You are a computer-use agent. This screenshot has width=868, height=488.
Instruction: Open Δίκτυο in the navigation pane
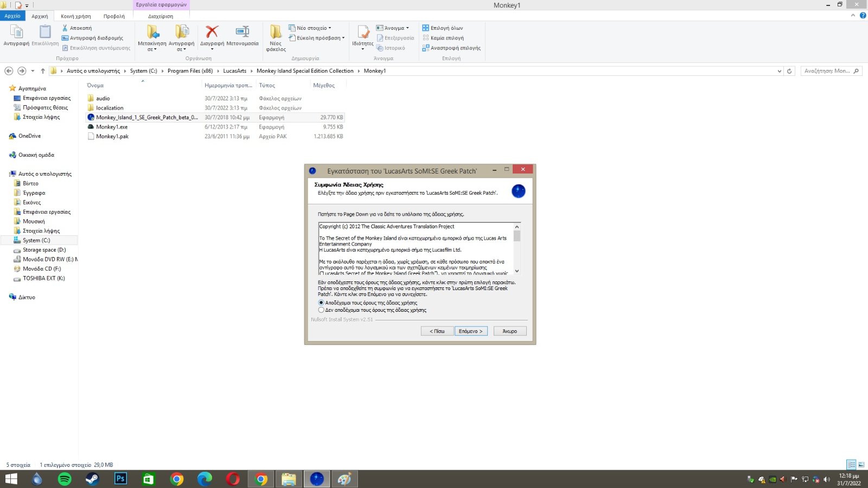(x=27, y=297)
